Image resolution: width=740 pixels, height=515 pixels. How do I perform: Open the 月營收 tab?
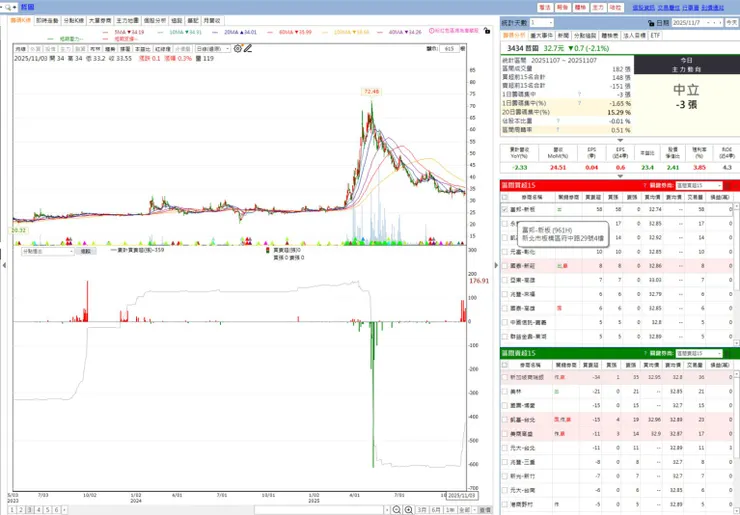pyautogui.click(x=212, y=20)
